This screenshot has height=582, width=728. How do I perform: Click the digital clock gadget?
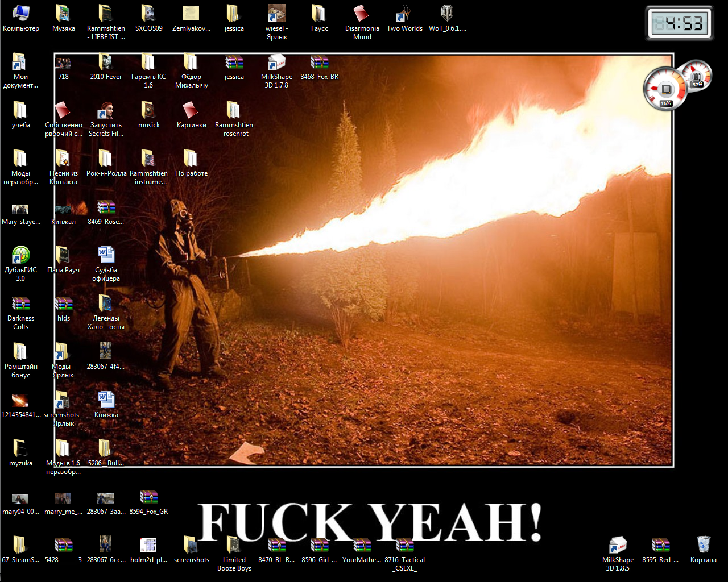[679, 24]
